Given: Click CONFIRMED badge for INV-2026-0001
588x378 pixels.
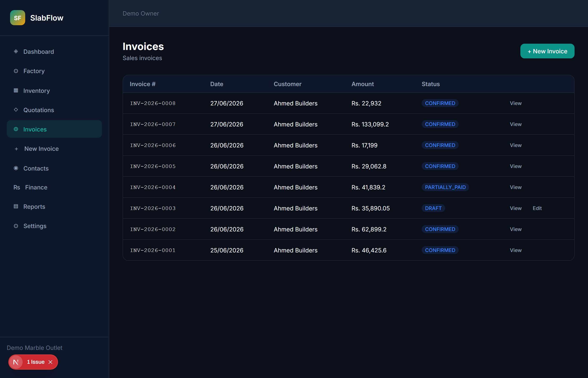Looking at the screenshot, I should (440, 250).
